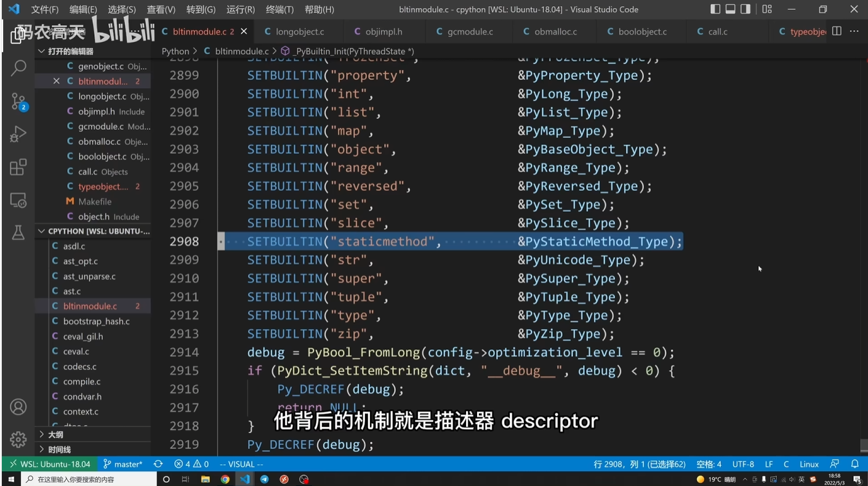Open the Manage settings gear icon

(18, 439)
